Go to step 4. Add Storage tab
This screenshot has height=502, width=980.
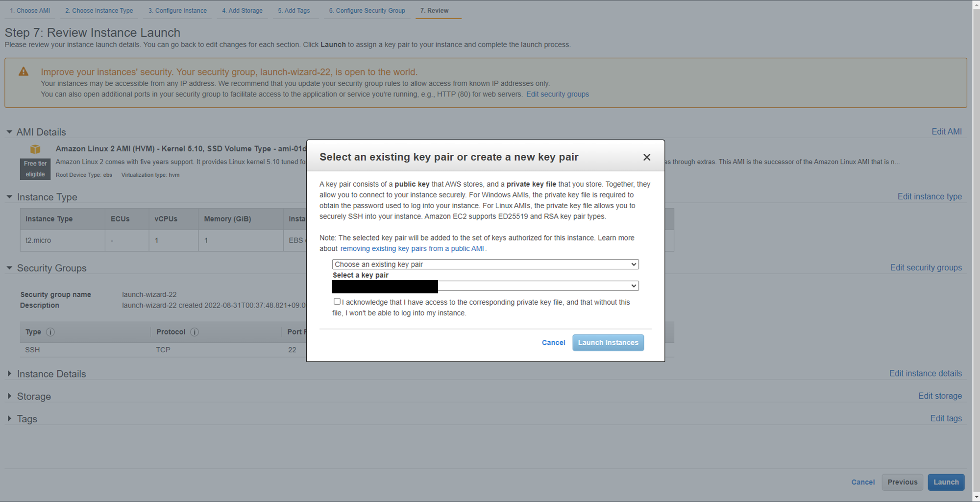click(242, 11)
